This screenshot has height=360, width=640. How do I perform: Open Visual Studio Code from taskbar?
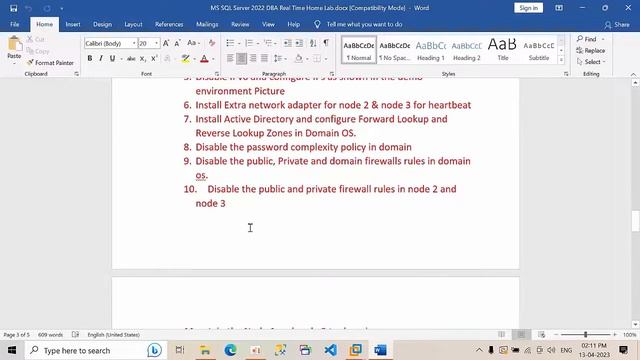(x=330, y=350)
